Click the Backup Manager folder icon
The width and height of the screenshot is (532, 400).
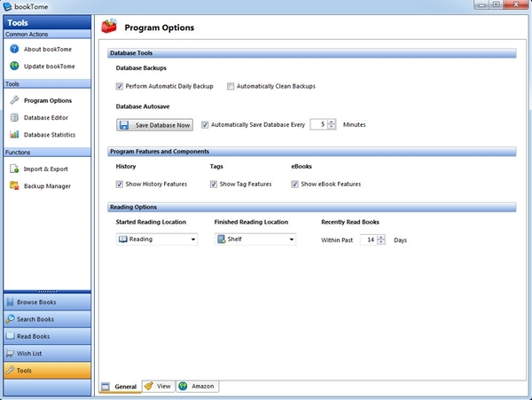tap(14, 185)
